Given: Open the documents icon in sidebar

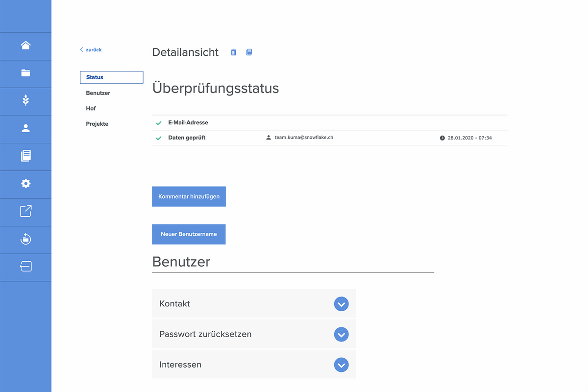Looking at the screenshot, I should (25, 156).
